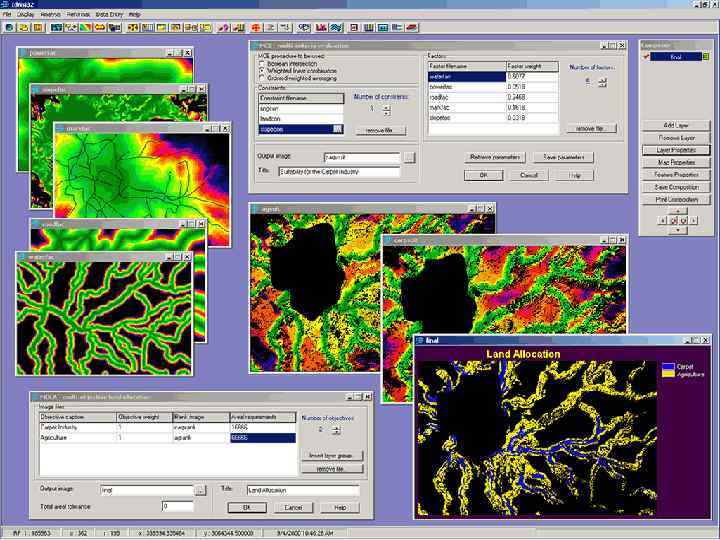Open the Analysis menu

(x=51, y=15)
